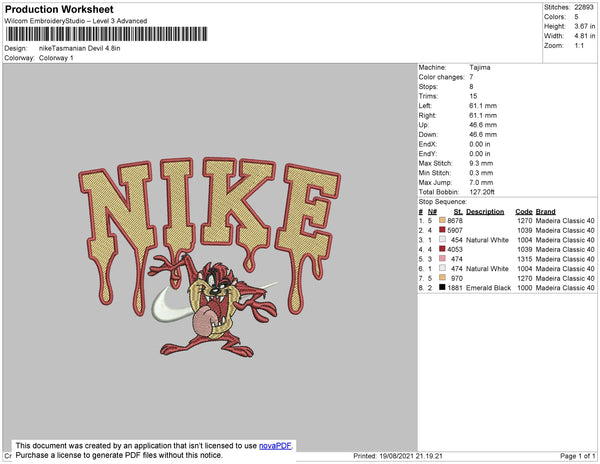Click the white swatch in stop row 6
The height and width of the screenshot is (464, 600).
point(442,268)
